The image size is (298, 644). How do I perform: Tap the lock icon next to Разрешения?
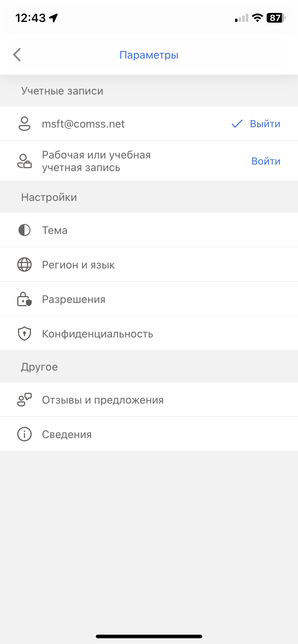pos(24,299)
